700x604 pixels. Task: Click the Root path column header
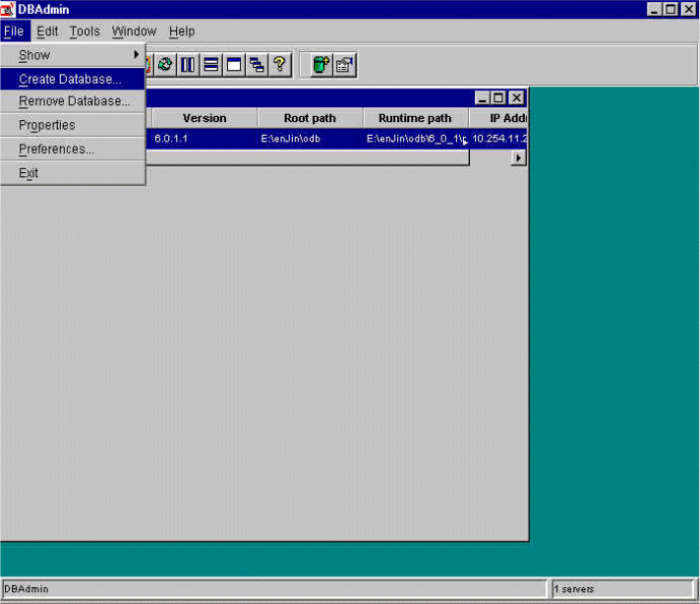point(310,118)
